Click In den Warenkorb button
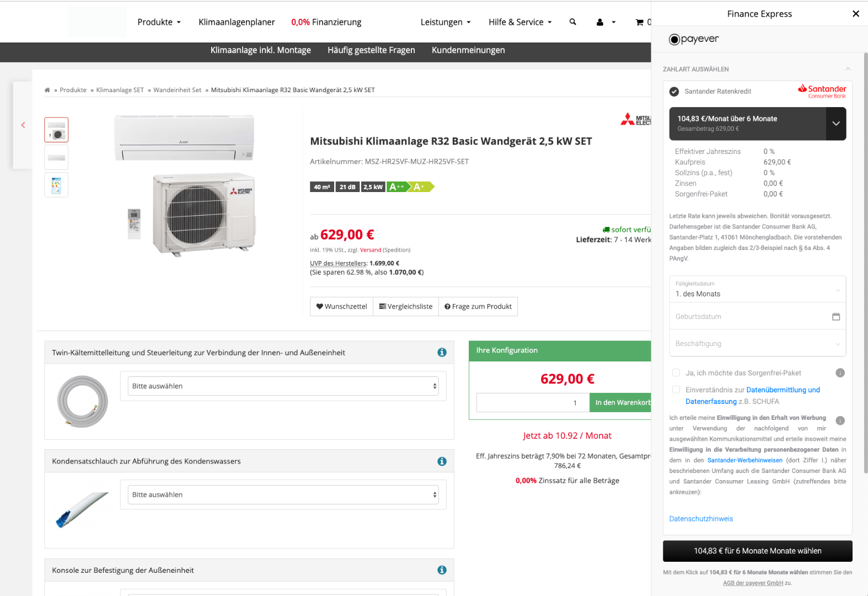This screenshot has width=868, height=596. click(x=620, y=403)
